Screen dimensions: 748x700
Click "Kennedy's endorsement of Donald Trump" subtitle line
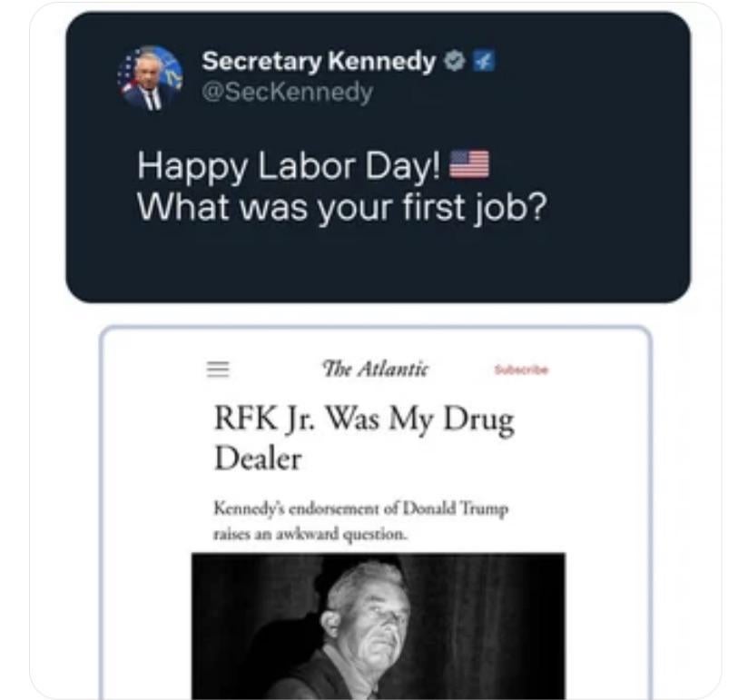(x=361, y=508)
